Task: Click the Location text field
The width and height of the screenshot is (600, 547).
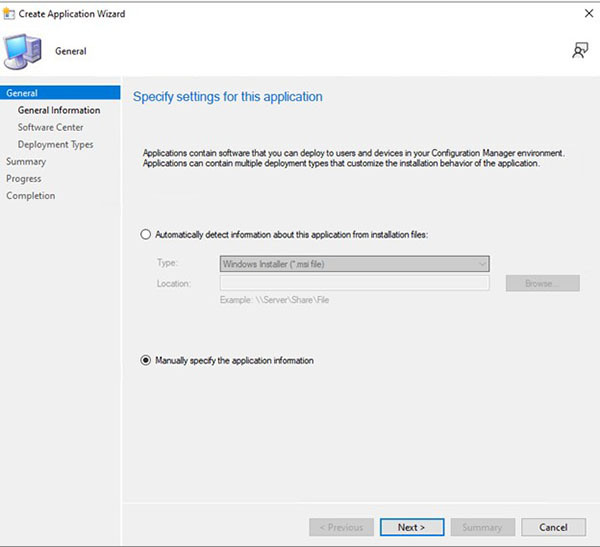Action: click(354, 283)
